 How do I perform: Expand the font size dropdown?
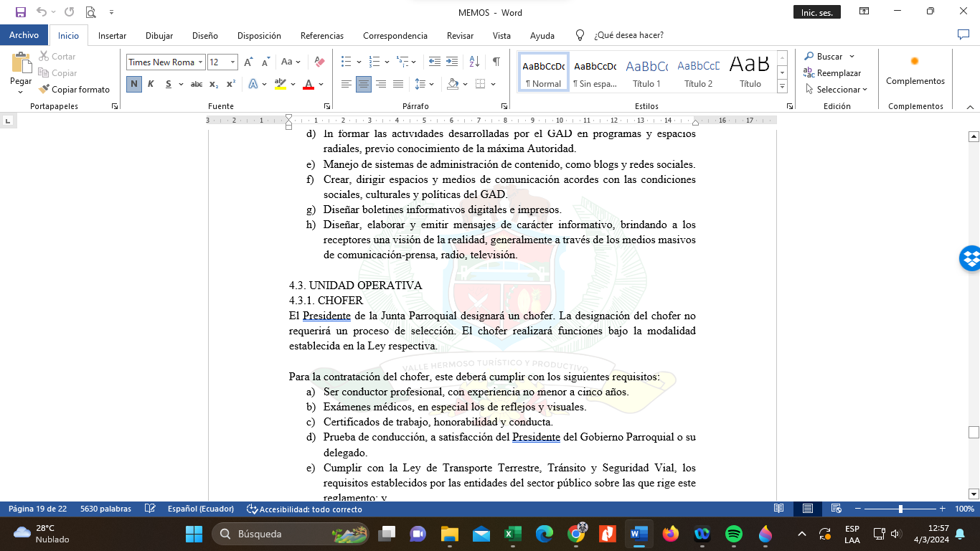[232, 62]
